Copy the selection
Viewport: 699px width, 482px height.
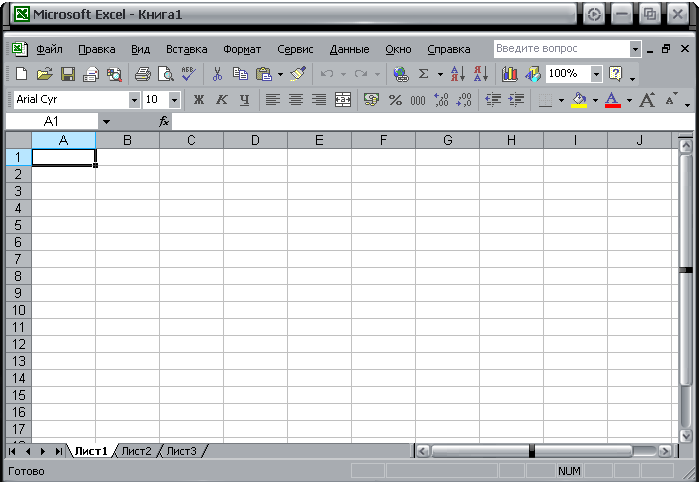(x=241, y=74)
